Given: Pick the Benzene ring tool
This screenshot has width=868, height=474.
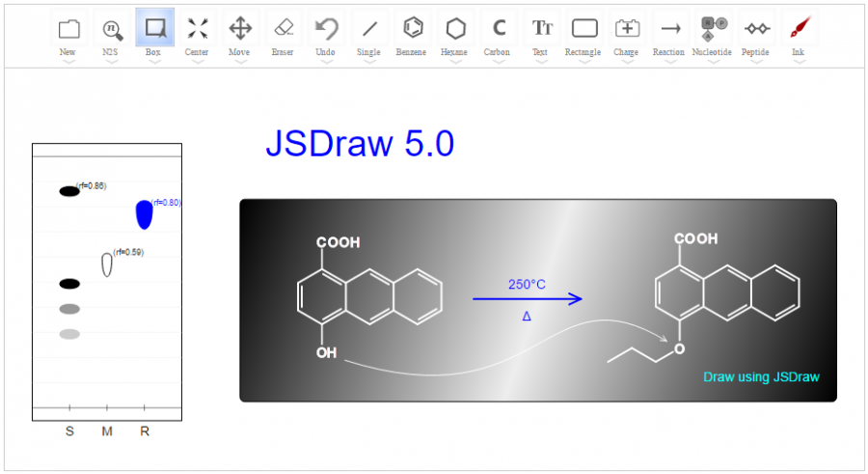Looking at the screenshot, I should (x=413, y=27).
